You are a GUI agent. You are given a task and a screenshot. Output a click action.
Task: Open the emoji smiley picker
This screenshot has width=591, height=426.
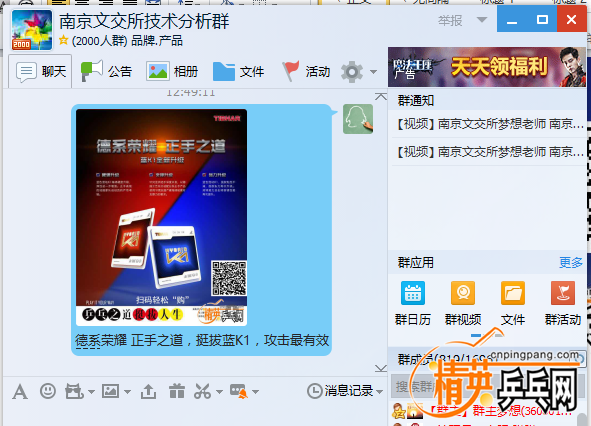48,391
